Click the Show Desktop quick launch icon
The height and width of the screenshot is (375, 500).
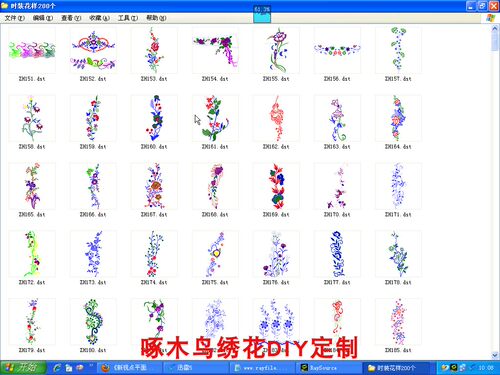69,368
